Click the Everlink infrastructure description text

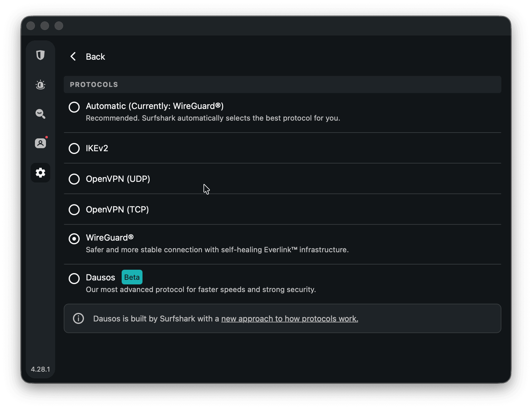(x=217, y=250)
